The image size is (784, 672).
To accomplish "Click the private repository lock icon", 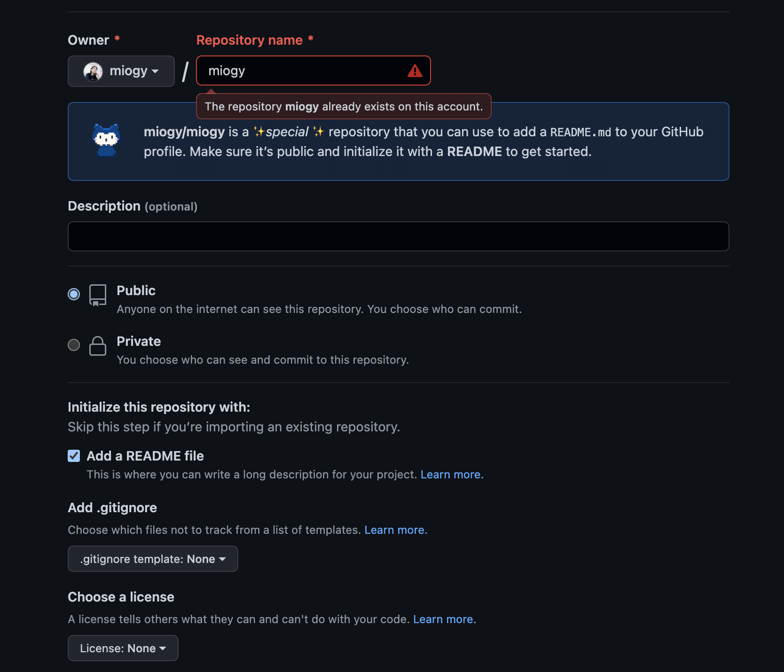I will click(98, 346).
